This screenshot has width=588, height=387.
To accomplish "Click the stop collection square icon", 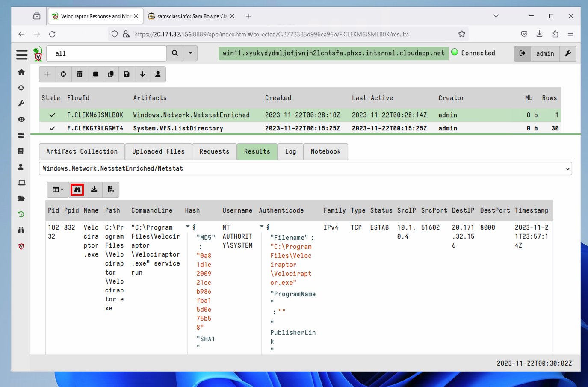I will 95,74.
